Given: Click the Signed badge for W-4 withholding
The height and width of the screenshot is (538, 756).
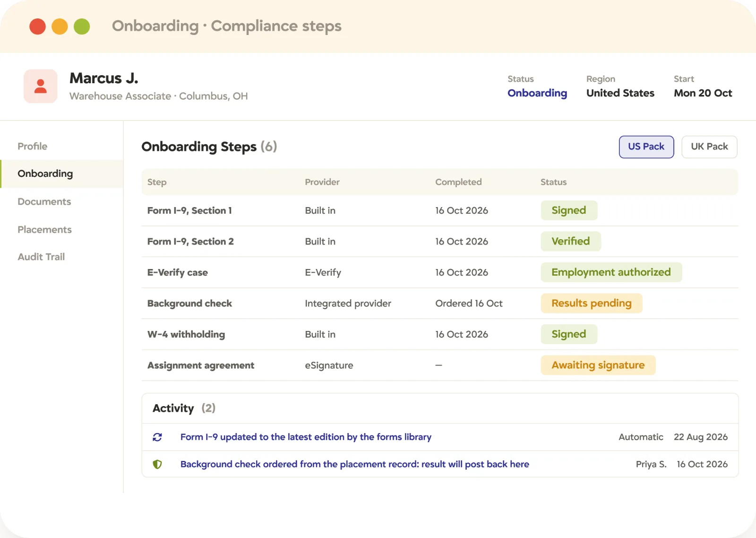Looking at the screenshot, I should [569, 334].
